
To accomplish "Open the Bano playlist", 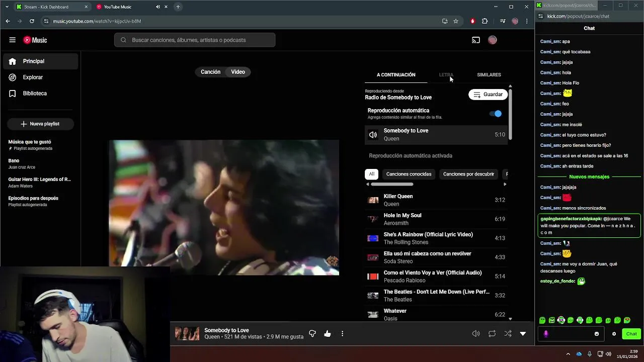I will [x=40, y=163].
